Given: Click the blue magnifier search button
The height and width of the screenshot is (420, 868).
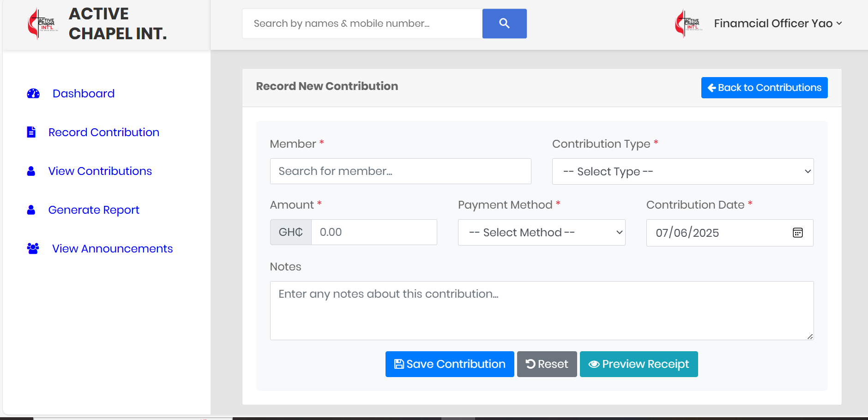Looking at the screenshot, I should tap(504, 24).
